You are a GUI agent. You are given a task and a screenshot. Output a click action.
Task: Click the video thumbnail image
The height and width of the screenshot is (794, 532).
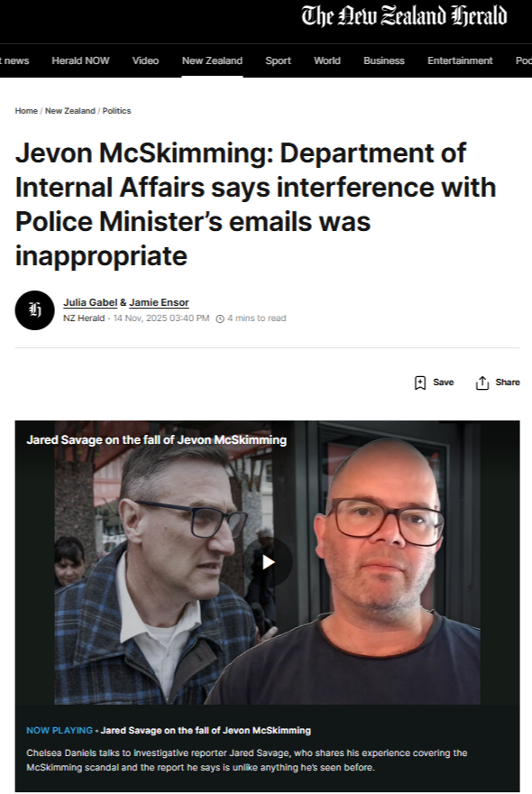[x=267, y=562]
